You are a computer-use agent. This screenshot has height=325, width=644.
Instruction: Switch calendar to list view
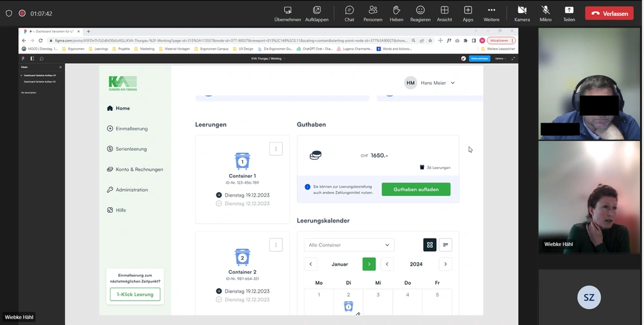(x=446, y=245)
